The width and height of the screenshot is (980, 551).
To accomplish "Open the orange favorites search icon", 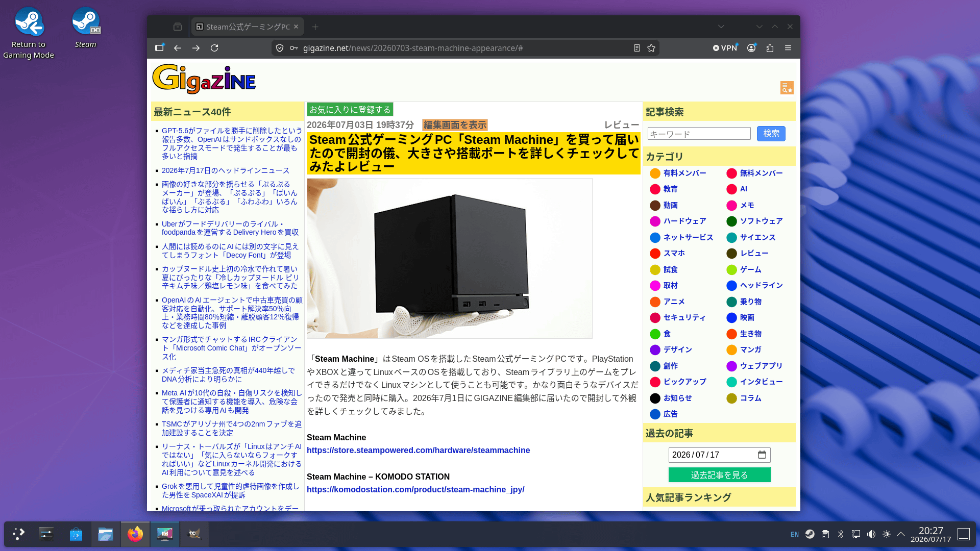I will tap(787, 88).
